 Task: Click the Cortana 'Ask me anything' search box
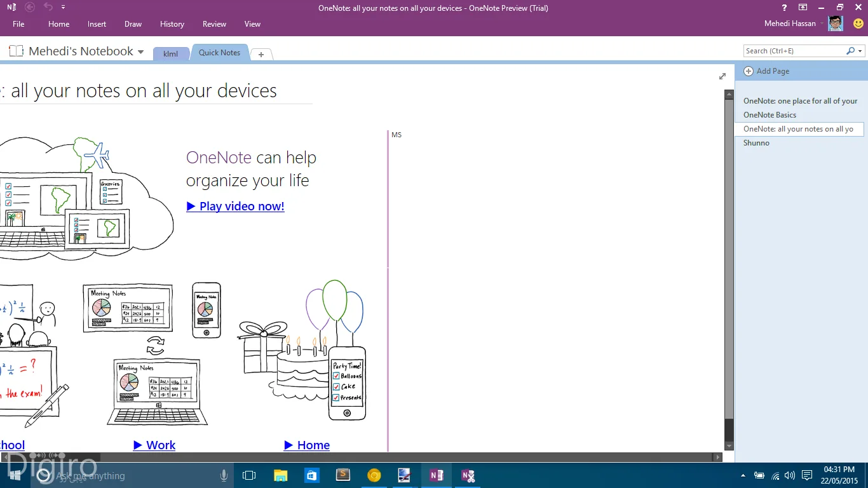coord(133,475)
